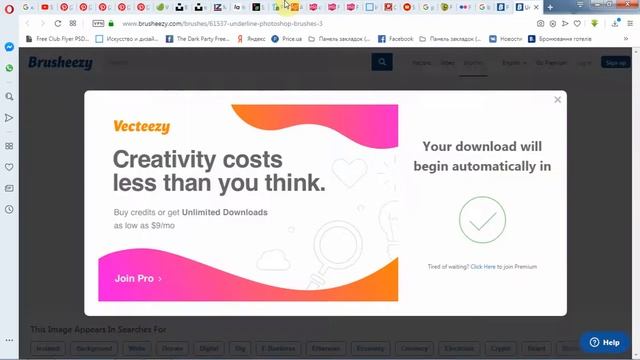Open the Новости bookmark
The width and height of the screenshot is (640, 360).
[x=506, y=39]
